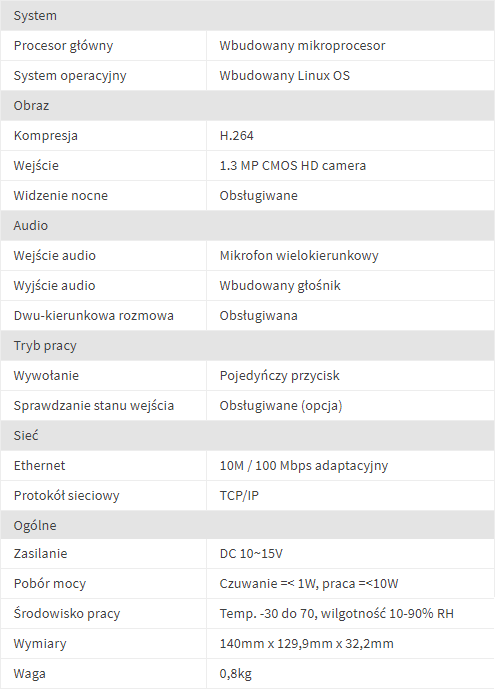Select the 1.3 MP CMOS HD camera text

[x=293, y=166]
